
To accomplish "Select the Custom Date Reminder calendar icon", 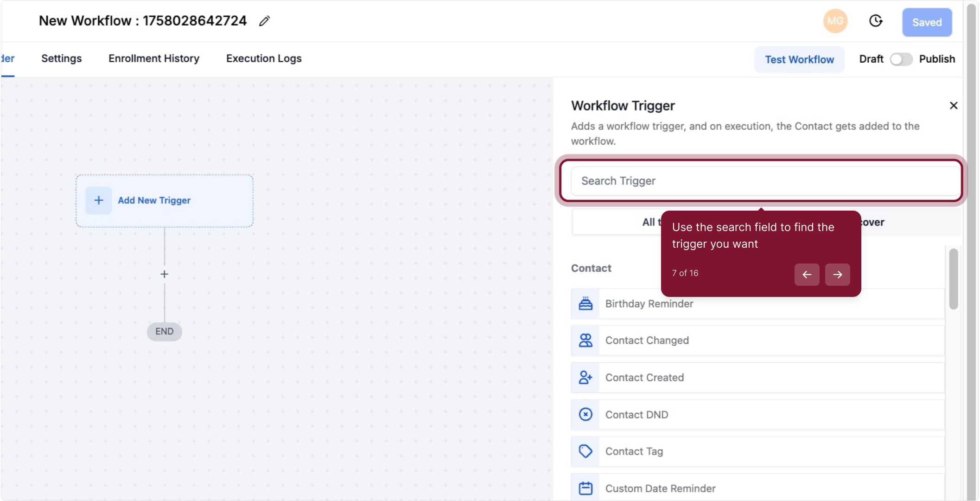I will 585,488.
